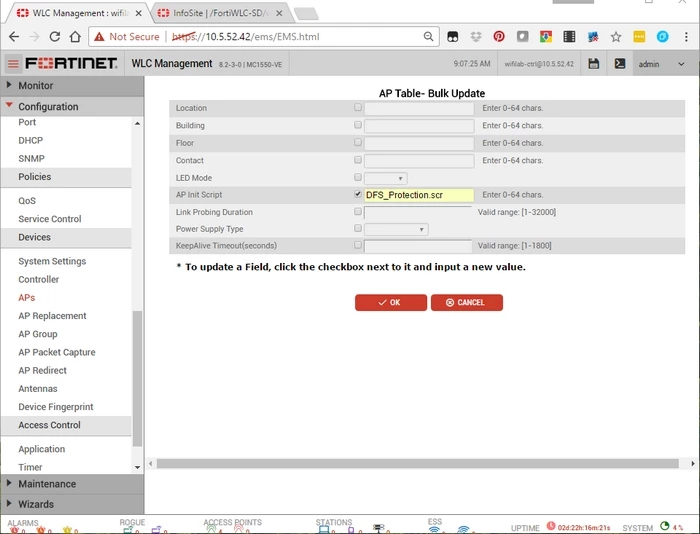The height and width of the screenshot is (534, 700).
Task: Bookmark this page with the star
Action: pos(616,37)
